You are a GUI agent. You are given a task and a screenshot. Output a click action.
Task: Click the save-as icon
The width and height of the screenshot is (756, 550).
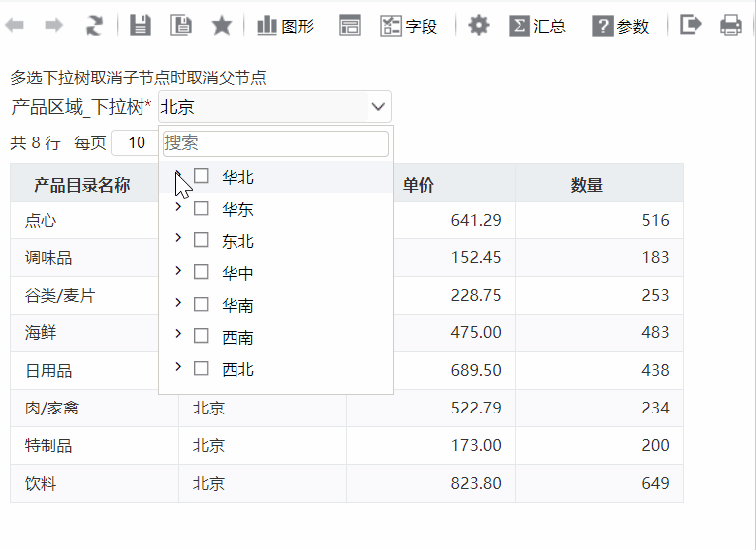click(181, 25)
